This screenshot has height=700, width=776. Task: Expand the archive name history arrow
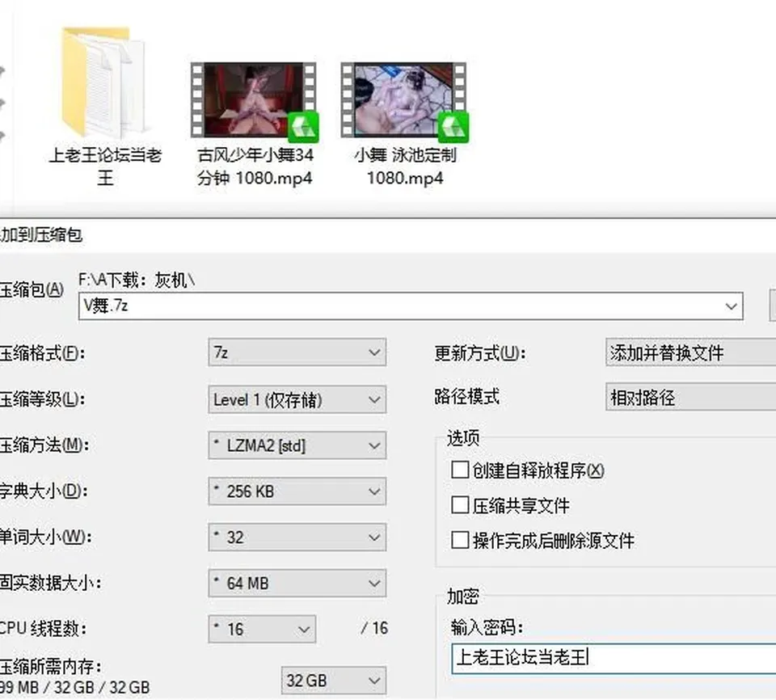click(731, 306)
